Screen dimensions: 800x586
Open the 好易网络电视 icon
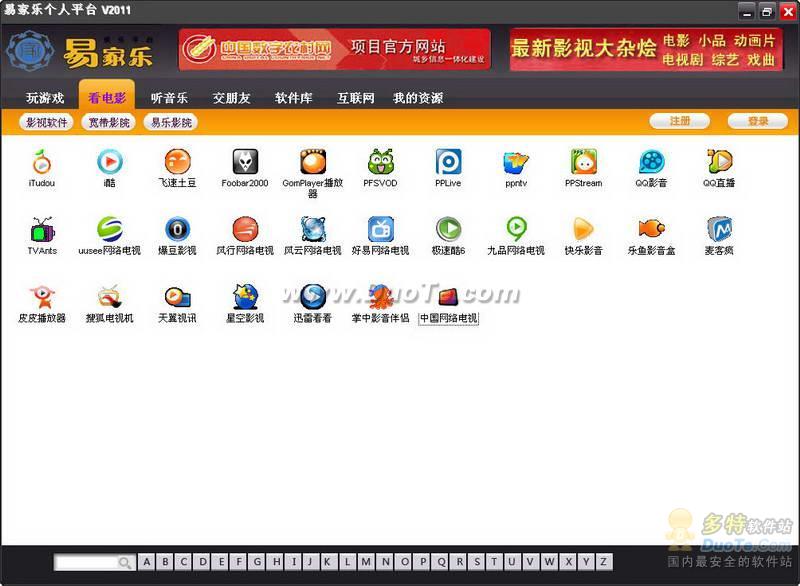pos(381,230)
